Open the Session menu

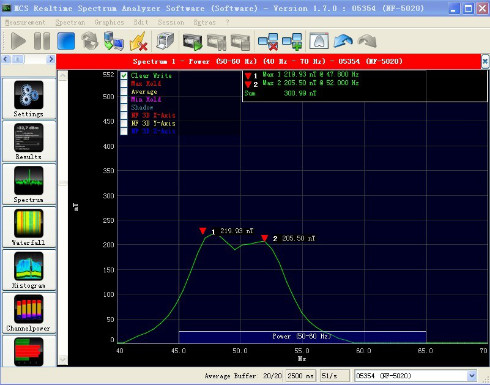171,22
